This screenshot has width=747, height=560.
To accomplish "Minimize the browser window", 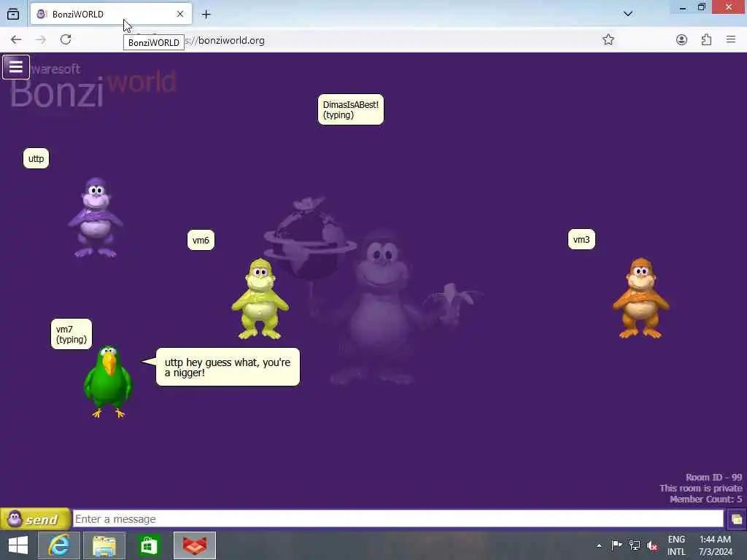I will click(683, 7).
